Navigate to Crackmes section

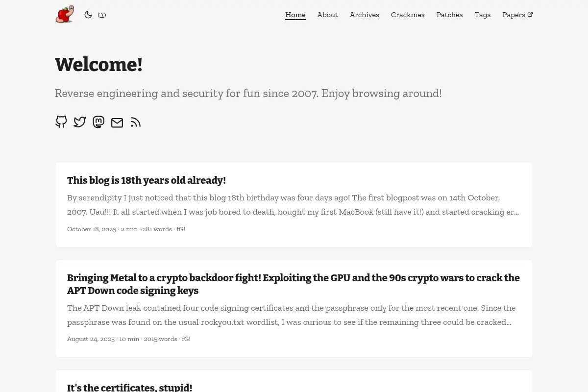(408, 15)
